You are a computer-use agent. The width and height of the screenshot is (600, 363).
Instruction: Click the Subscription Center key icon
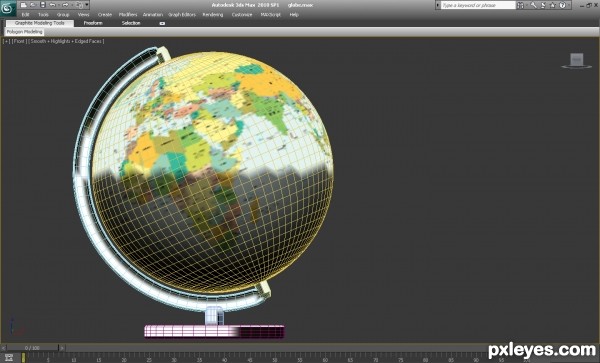tap(533, 5)
